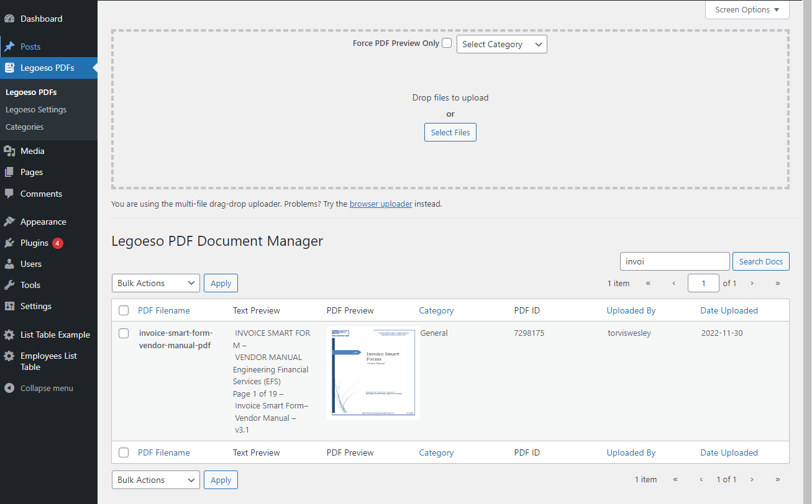Image resolution: width=812 pixels, height=504 pixels.
Task: Click the Tools wrench icon
Action: [9, 285]
